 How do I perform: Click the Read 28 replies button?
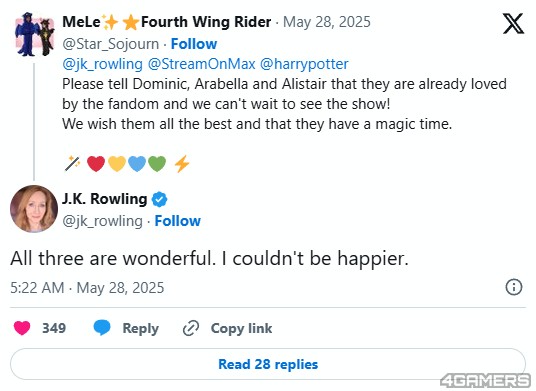point(268,364)
